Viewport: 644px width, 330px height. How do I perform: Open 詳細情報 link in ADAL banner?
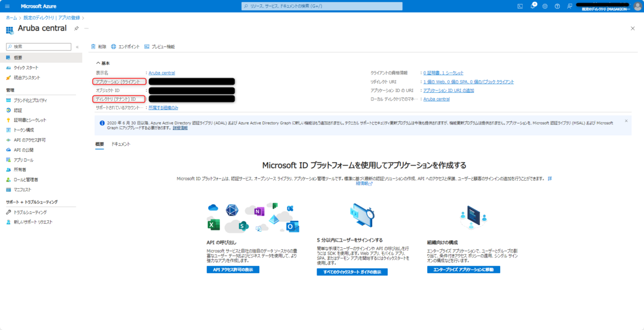pyautogui.click(x=180, y=128)
